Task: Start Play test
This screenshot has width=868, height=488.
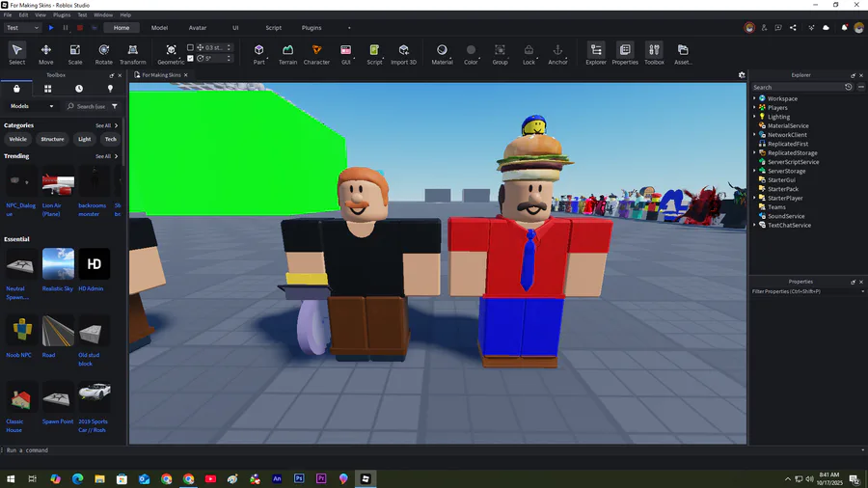Action: point(51,28)
